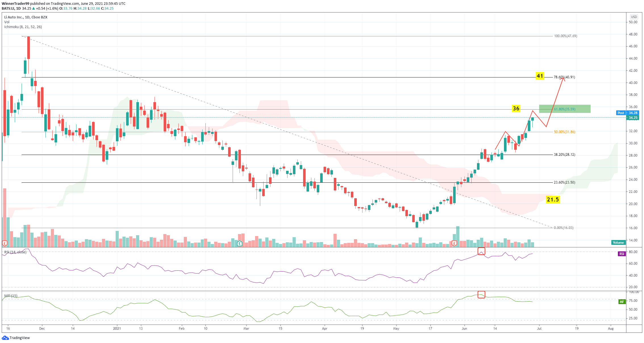644x343 pixels.
Task: Click the Dec date axis label
Action: click(42, 329)
